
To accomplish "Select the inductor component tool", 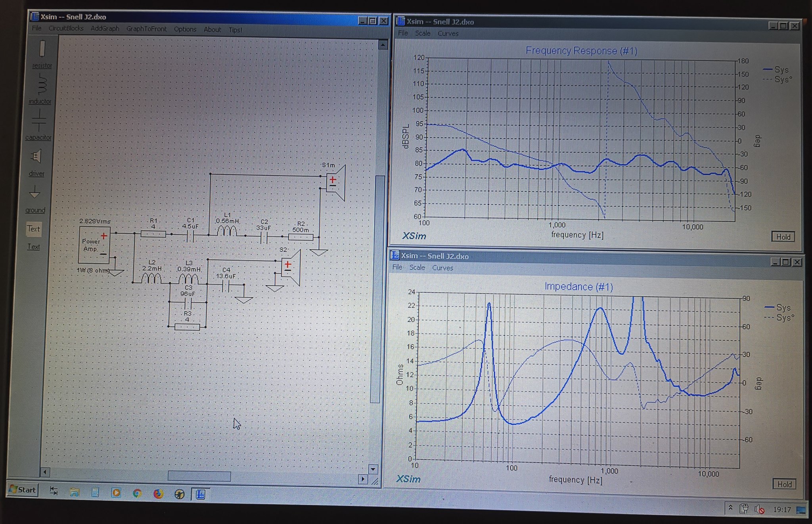I will pos(40,89).
